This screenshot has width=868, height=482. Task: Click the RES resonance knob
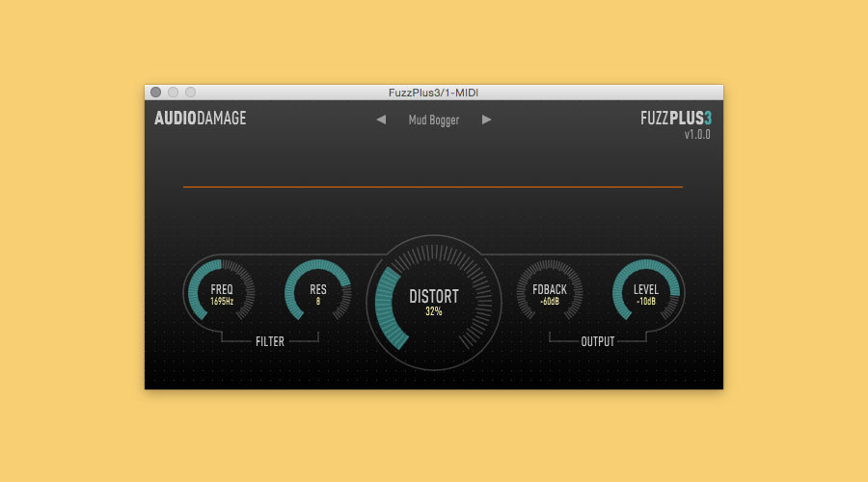317,292
